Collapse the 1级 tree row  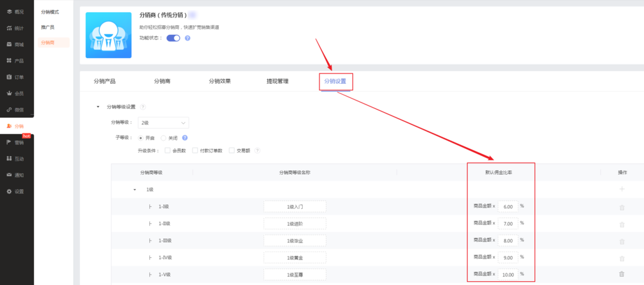click(x=135, y=190)
